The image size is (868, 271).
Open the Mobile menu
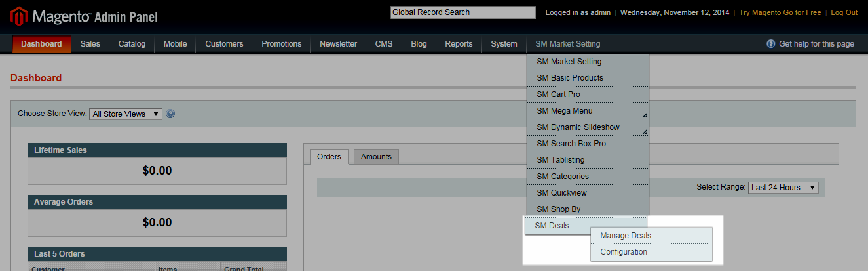pyautogui.click(x=176, y=44)
